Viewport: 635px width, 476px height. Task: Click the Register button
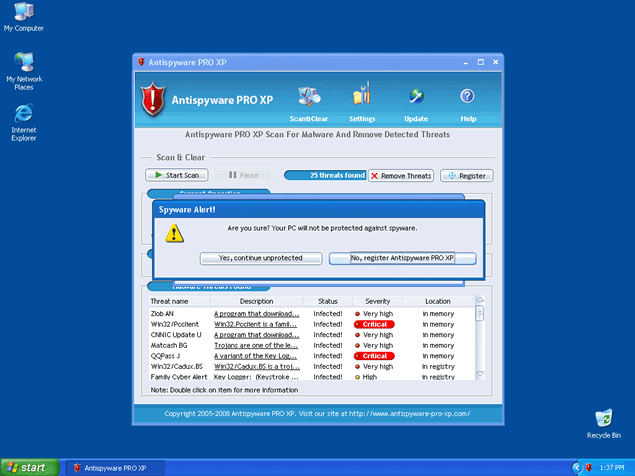click(x=466, y=175)
